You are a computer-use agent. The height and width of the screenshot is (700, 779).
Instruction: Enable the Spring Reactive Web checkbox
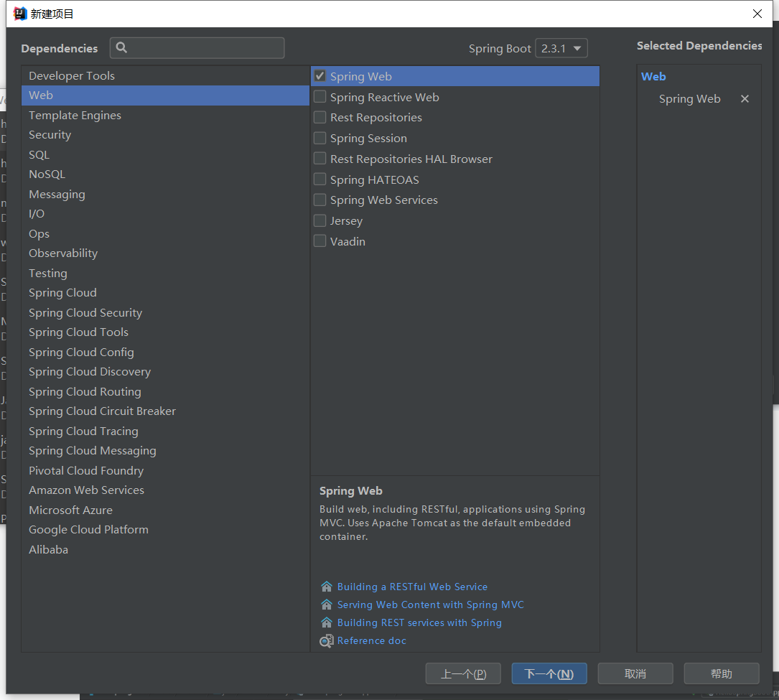(x=320, y=97)
